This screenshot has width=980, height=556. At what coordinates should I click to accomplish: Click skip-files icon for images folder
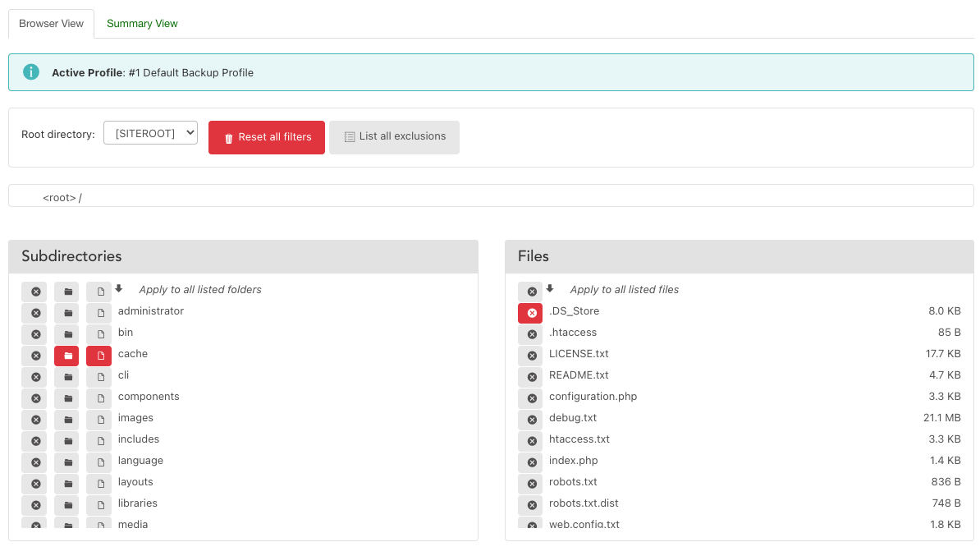click(x=99, y=420)
